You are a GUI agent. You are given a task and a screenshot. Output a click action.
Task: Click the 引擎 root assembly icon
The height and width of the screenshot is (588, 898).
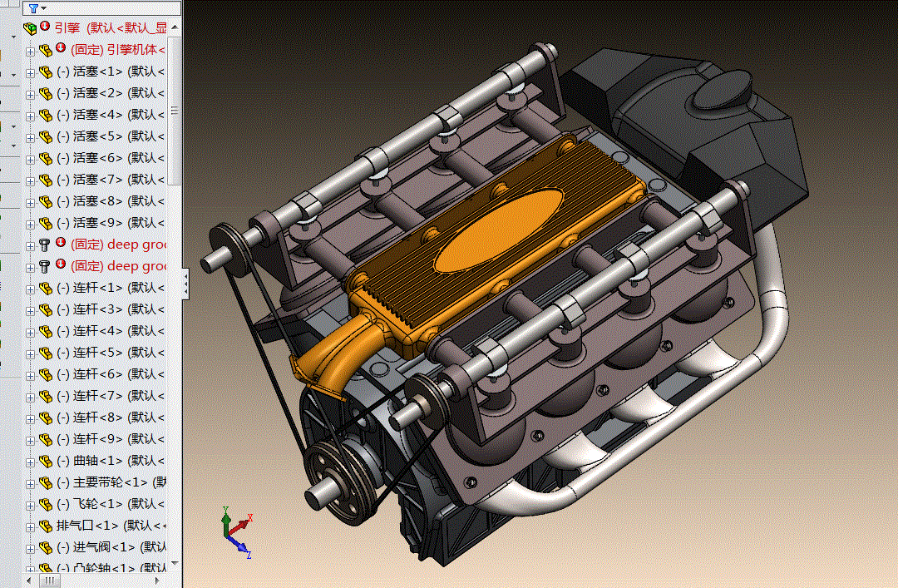click(31, 27)
